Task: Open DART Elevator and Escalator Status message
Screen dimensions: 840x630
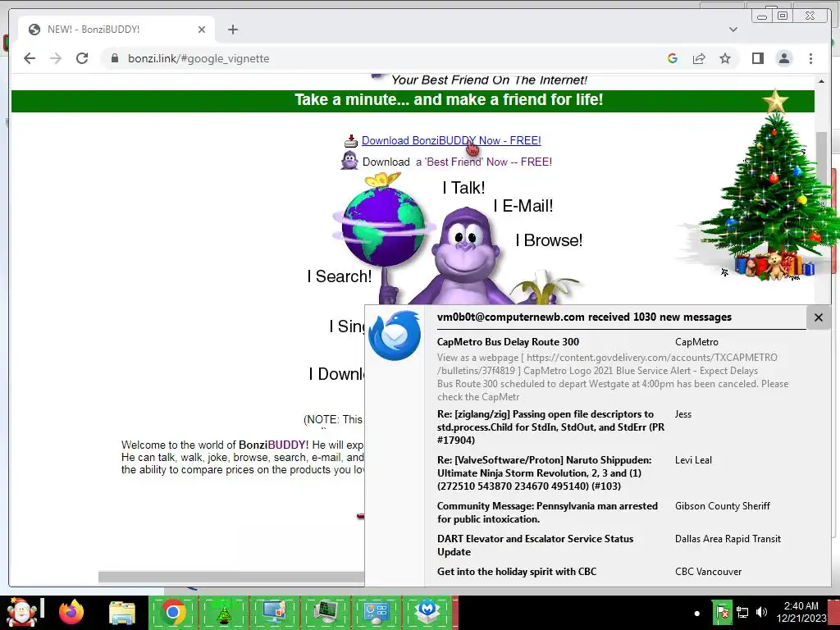Action: pyautogui.click(x=535, y=546)
